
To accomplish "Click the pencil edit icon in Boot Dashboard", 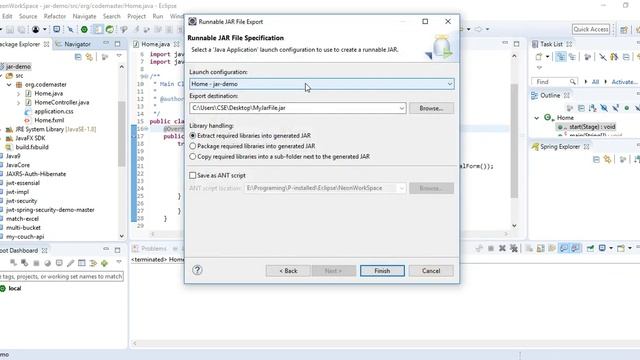I will (70, 263).
